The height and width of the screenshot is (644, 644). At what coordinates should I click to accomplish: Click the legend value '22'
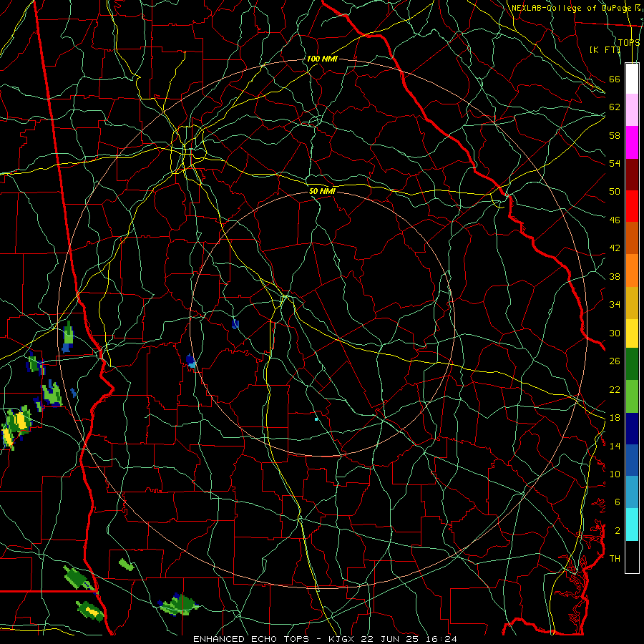615,389
